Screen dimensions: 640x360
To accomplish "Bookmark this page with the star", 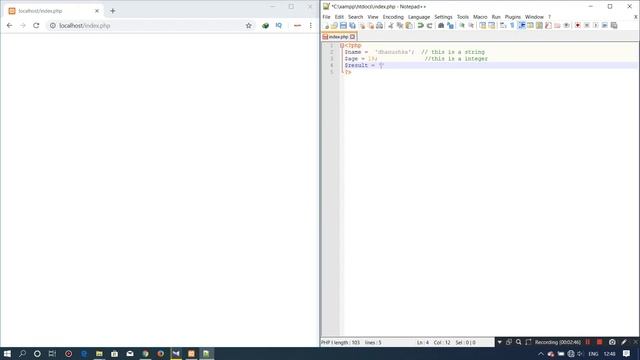I will 249,25.
